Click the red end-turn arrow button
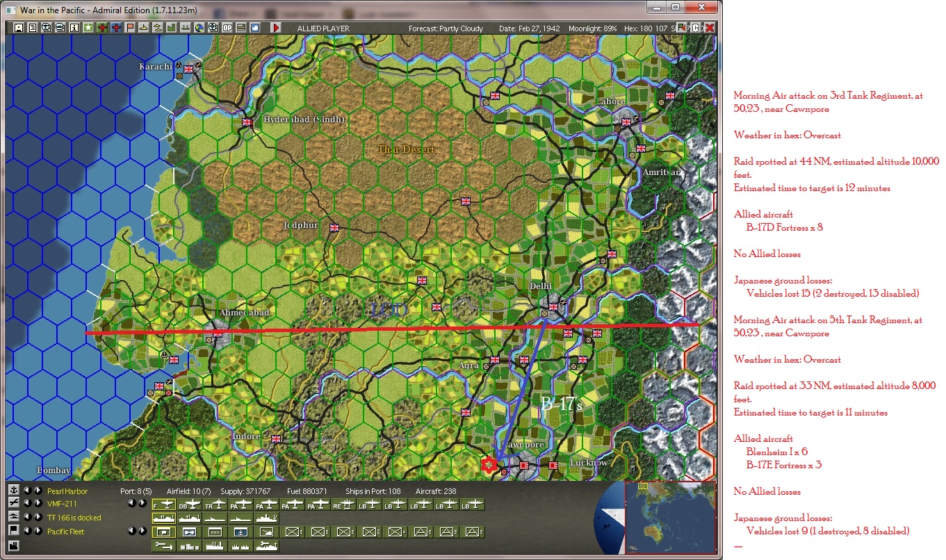Image resolution: width=946 pixels, height=560 pixels. tap(276, 28)
